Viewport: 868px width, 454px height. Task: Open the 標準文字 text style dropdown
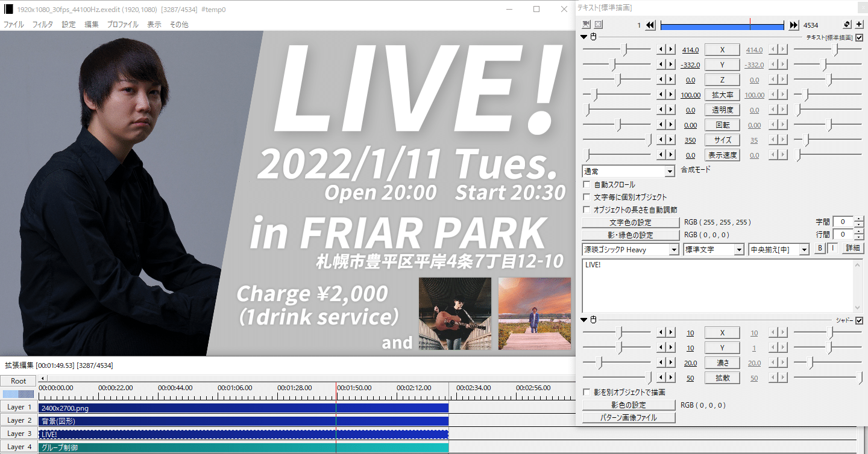pos(714,249)
